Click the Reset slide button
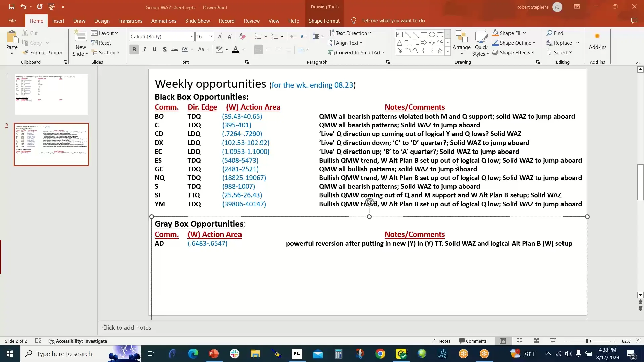Screen dimensions: 644x362 click(x=101, y=43)
